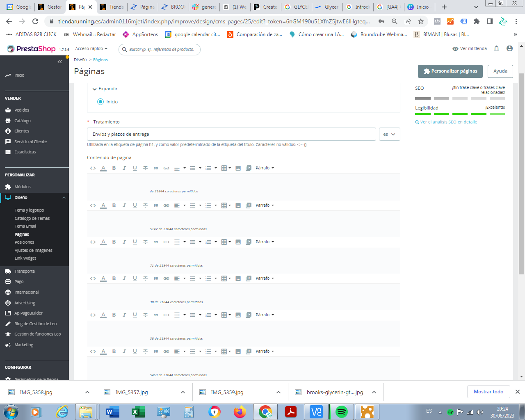Click the Windows Start button
Image resolution: width=525 pixels, height=420 pixels.
11,411
